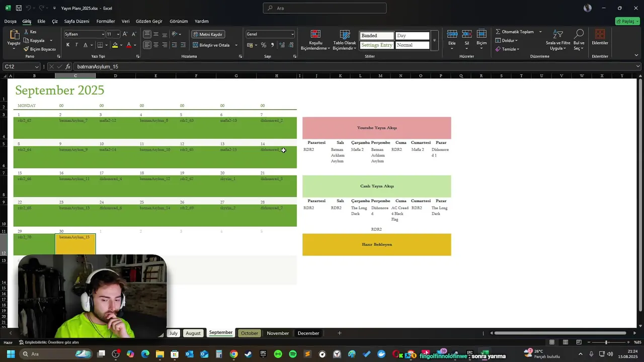Click the Ara search box in title bar
Image resolution: width=644 pixels, height=362 pixels.
coord(325,8)
